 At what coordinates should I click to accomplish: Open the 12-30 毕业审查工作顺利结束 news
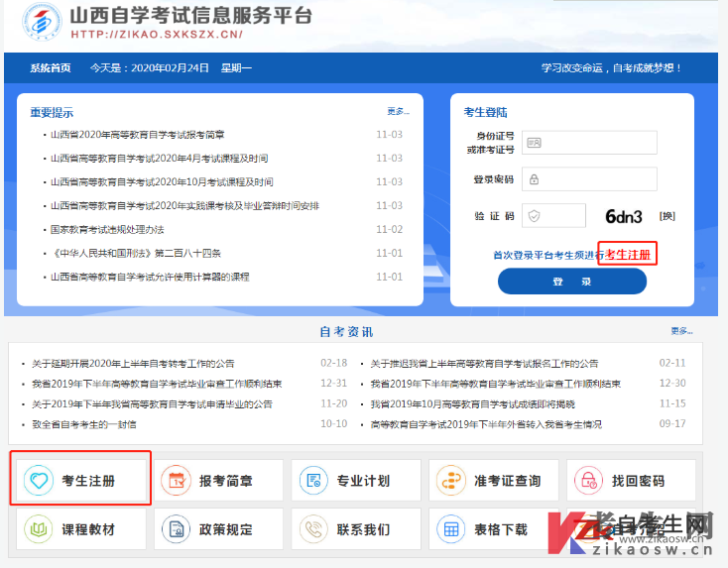495,384
